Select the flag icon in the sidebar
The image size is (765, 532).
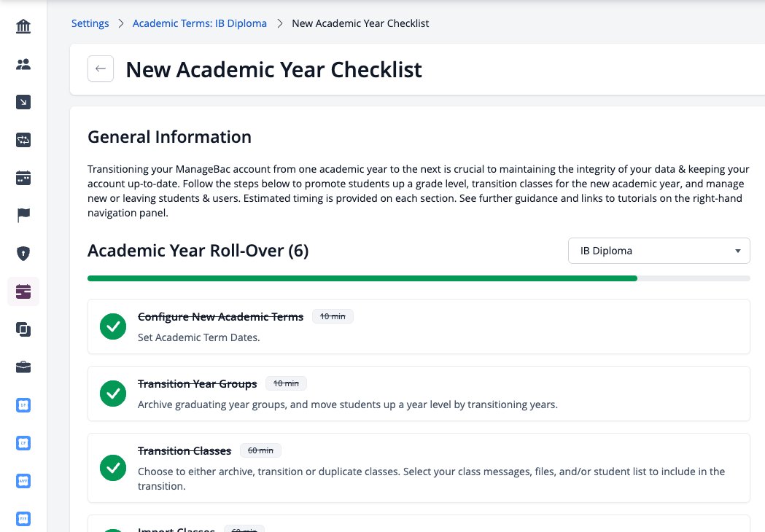point(23,215)
